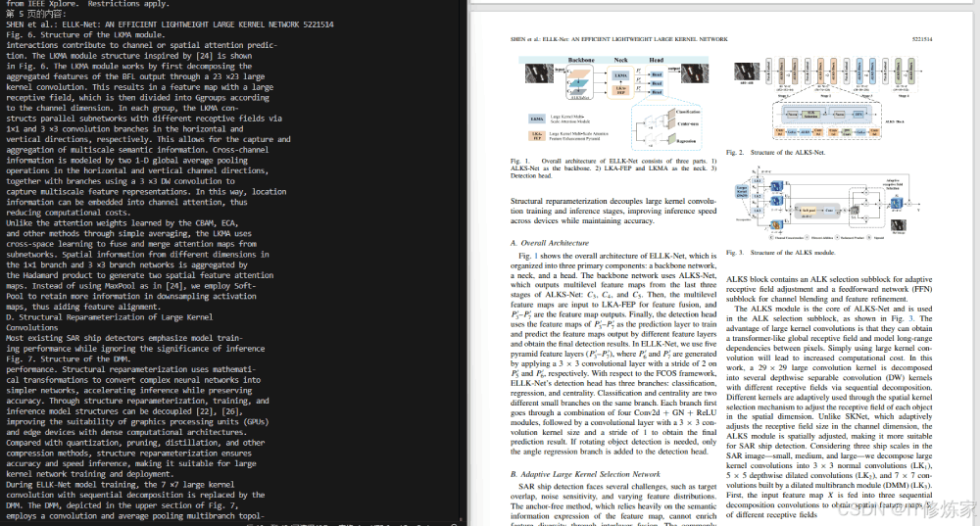Image resolution: width=980 pixels, height=526 pixels.
Task: Click the terminal line starting 'During ELLK-Net model training'
Action: [x=120, y=485]
